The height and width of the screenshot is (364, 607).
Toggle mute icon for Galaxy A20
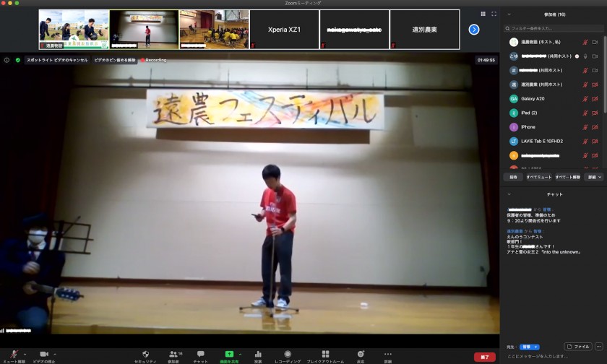coord(585,99)
